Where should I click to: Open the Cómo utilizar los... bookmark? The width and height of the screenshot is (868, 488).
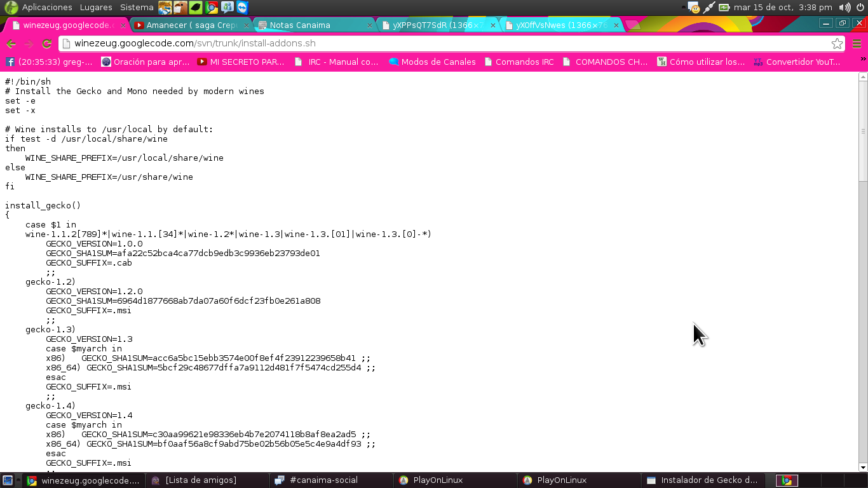[x=701, y=62]
